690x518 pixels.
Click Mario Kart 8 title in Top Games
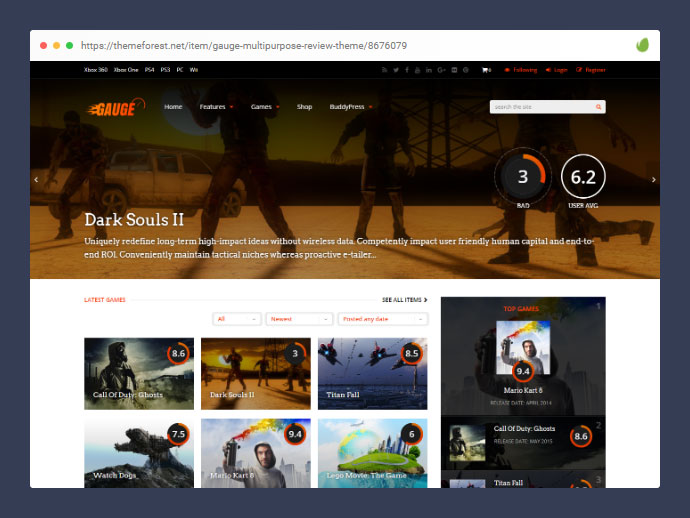(523, 390)
